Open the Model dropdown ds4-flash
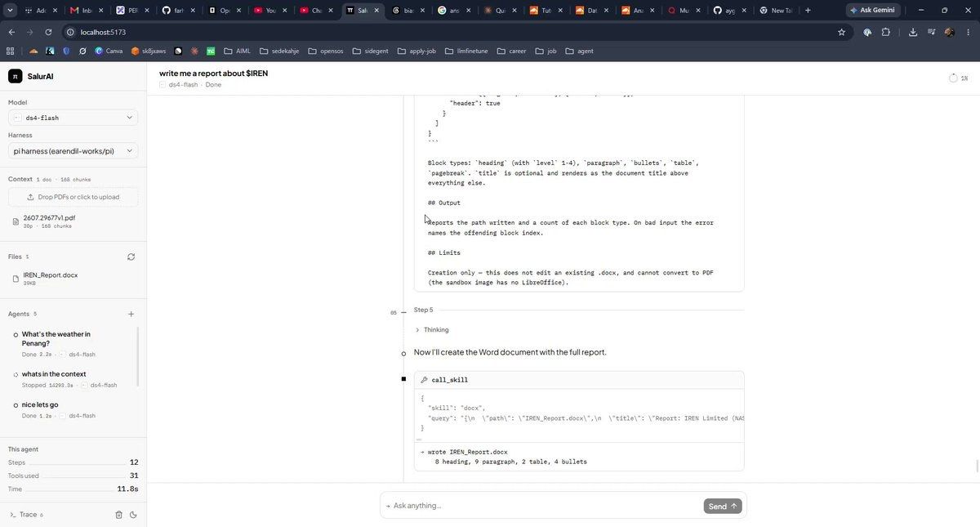 (73, 118)
